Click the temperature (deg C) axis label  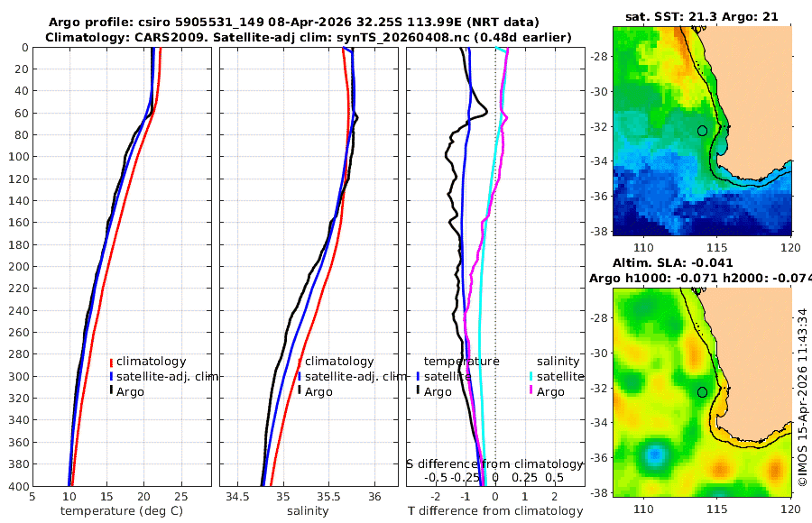coord(122,511)
